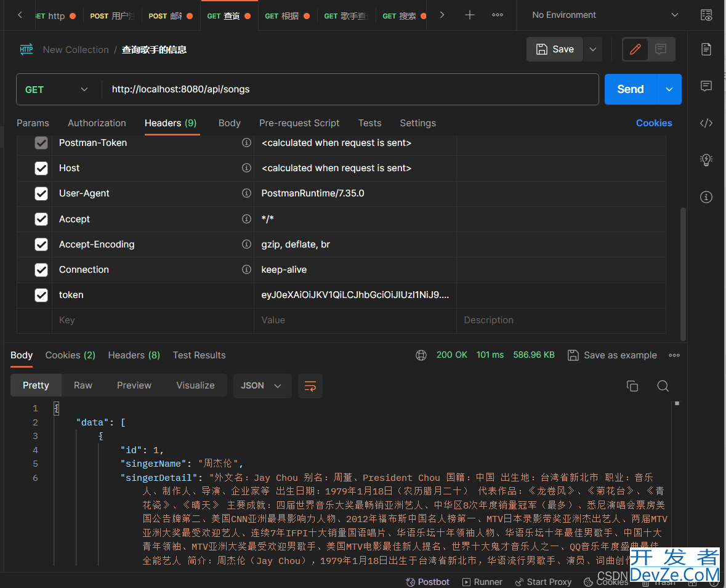Open the Tests tab
The width and height of the screenshot is (726, 588).
pyautogui.click(x=369, y=123)
